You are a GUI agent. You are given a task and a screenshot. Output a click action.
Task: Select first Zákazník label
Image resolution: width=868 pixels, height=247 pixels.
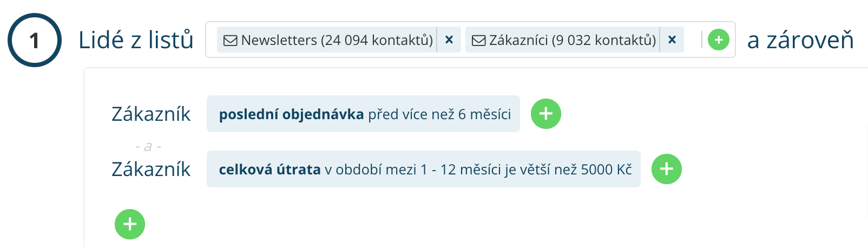(151, 114)
